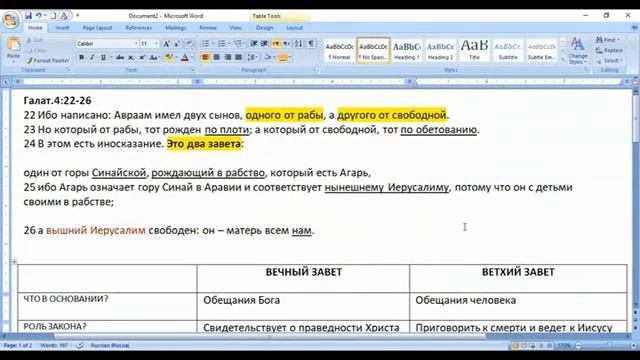The height and width of the screenshot is (360, 640).
Task: Apply the Normal style
Action: pyautogui.click(x=340, y=51)
